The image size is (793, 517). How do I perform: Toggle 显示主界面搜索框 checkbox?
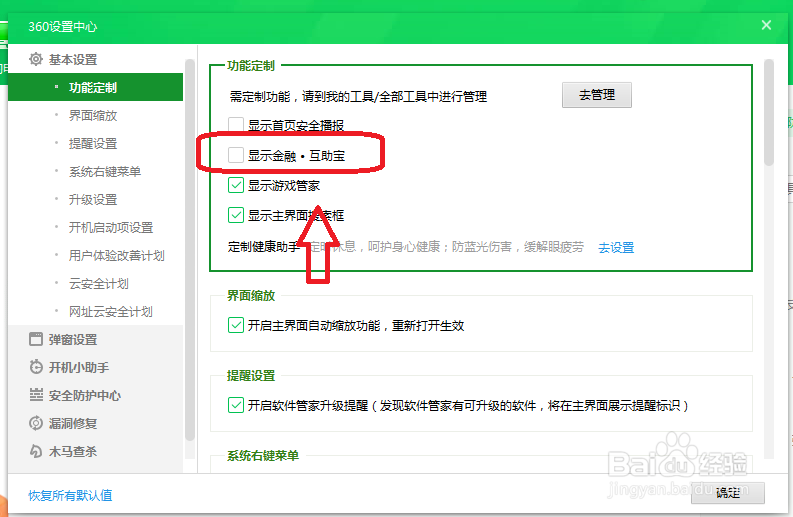pyautogui.click(x=236, y=215)
